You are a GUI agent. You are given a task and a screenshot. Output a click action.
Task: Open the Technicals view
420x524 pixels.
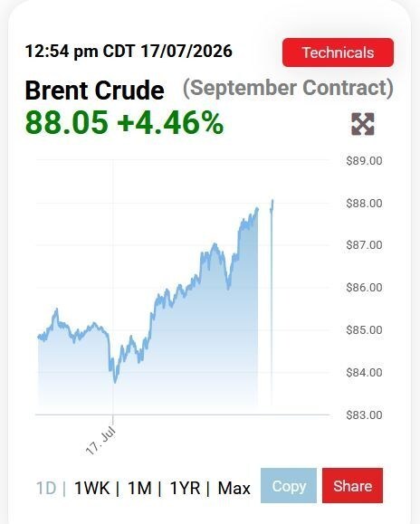click(338, 52)
